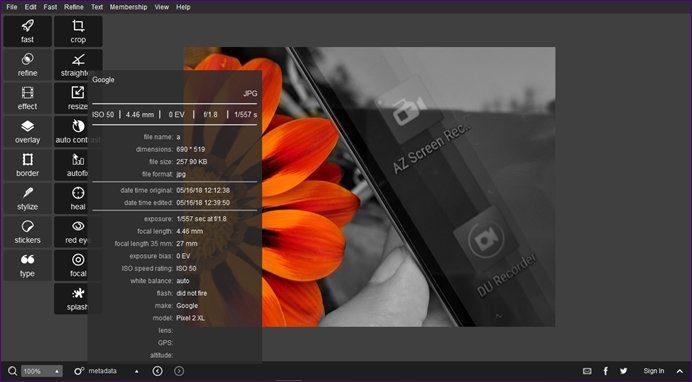The image size is (692, 382).
Task: Click the 'Google' title in metadata panel
Action: 103,80
